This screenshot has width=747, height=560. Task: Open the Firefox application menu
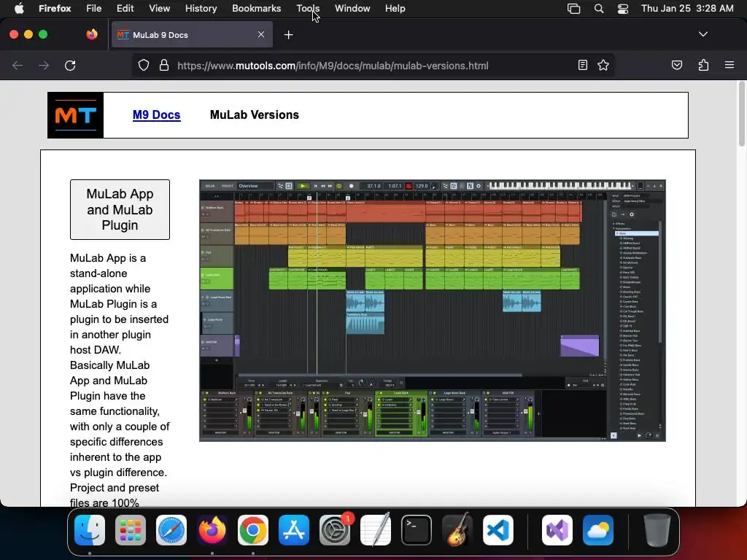click(x=729, y=65)
